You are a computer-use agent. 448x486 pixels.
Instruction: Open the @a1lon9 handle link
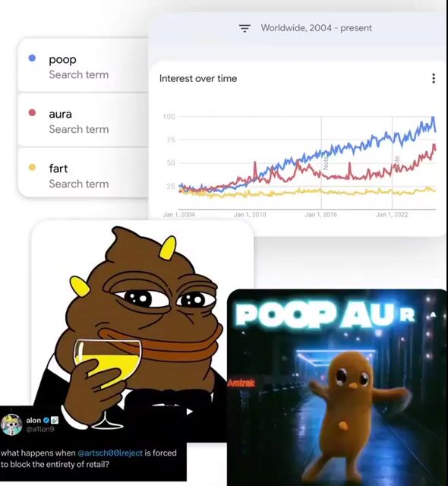click(40, 429)
